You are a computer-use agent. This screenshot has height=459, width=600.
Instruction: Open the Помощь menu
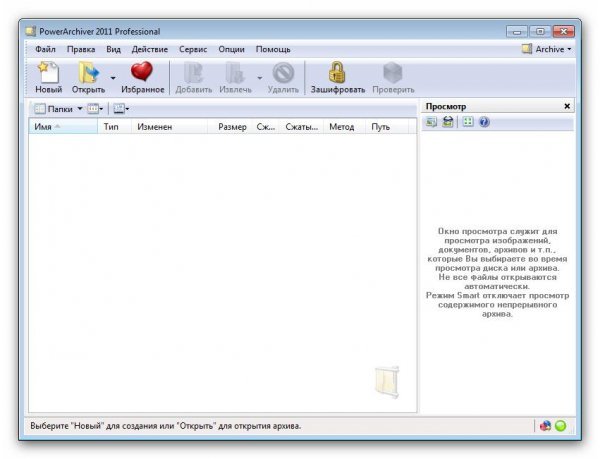[273, 49]
